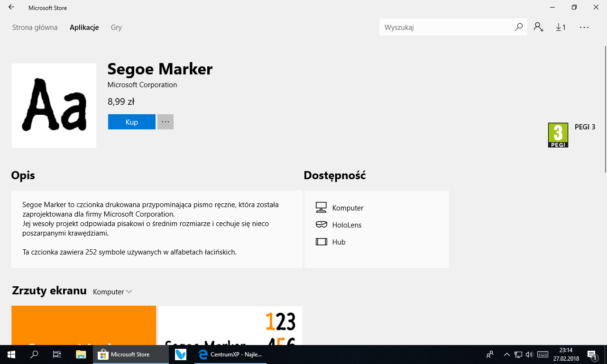607x364 pixels.
Task: Open the Strona główna tab
Action: [x=35, y=27]
